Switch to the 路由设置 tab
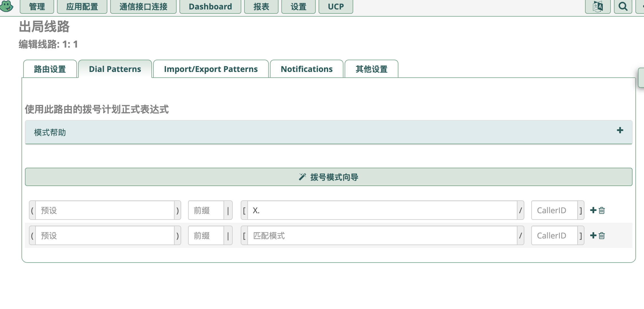The width and height of the screenshot is (644, 309). pyautogui.click(x=50, y=69)
